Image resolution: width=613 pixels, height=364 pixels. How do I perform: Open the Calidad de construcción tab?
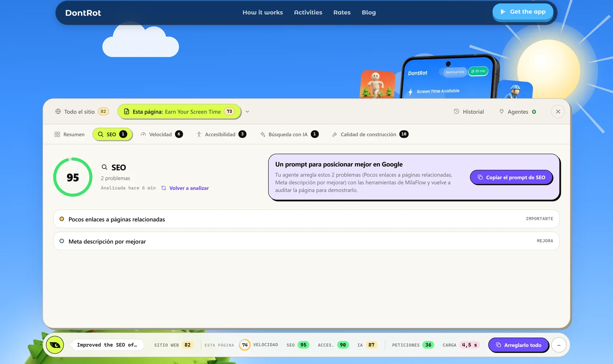pyautogui.click(x=370, y=134)
